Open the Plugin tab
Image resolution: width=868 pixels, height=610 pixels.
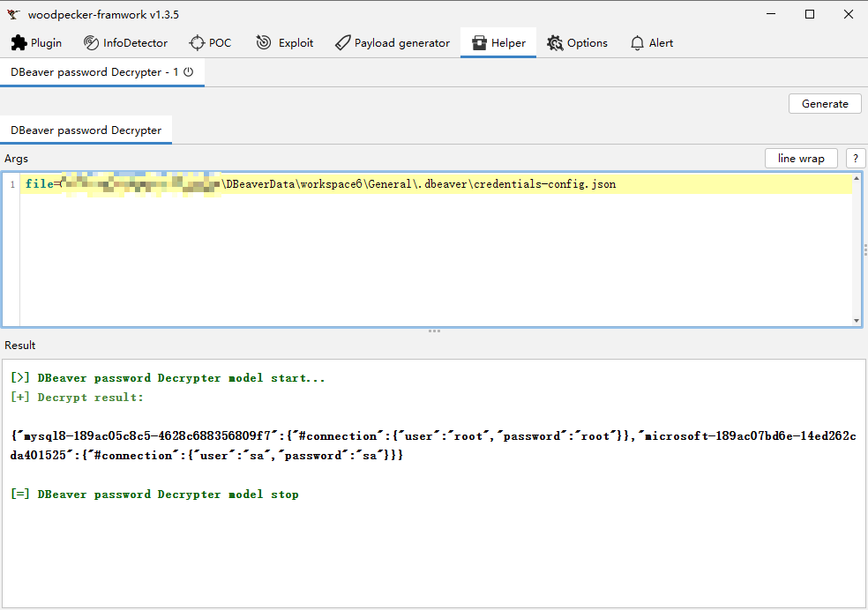(x=36, y=42)
